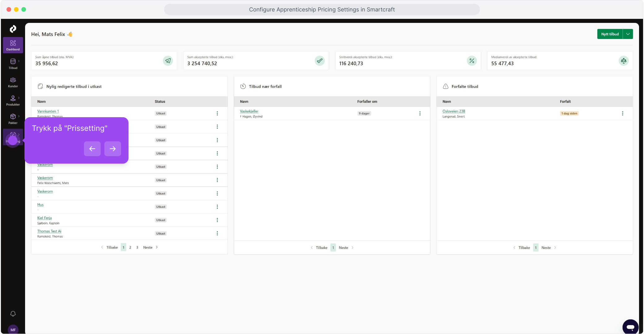Click Neste under Tilbud nær forfall
The width and height of the screenshot is (644, 334).
click(x=346, y=248)
